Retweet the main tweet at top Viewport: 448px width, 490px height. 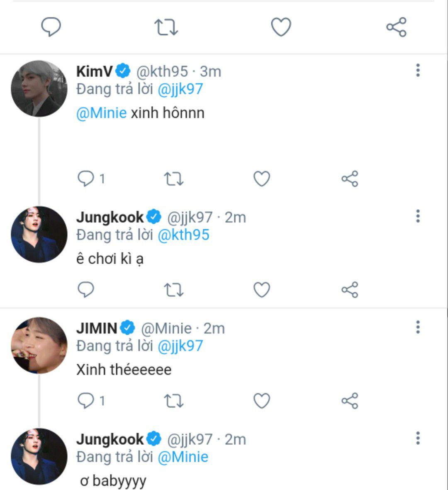coord(166,27)
